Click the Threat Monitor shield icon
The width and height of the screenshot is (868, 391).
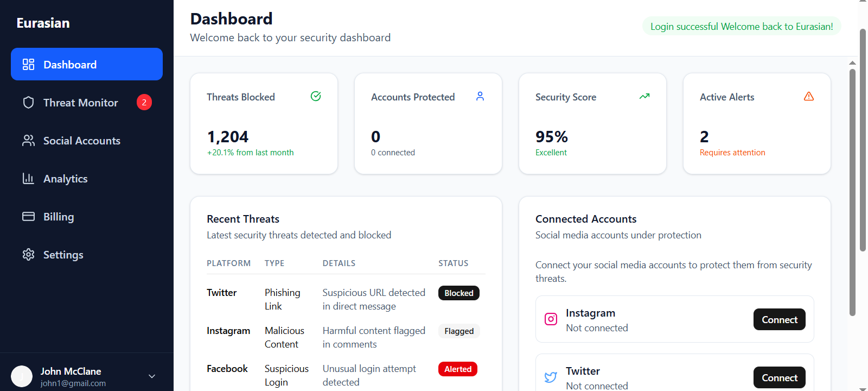[28, 103]
